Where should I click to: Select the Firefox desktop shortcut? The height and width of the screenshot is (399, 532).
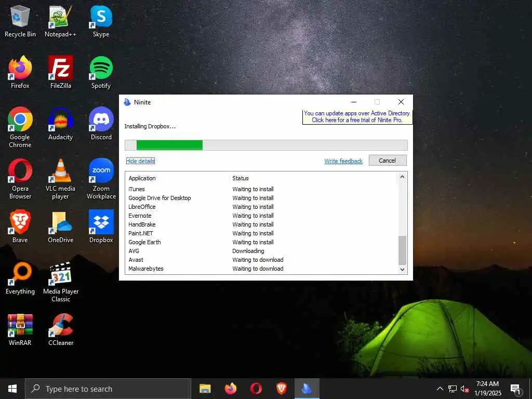click(20, 73)
